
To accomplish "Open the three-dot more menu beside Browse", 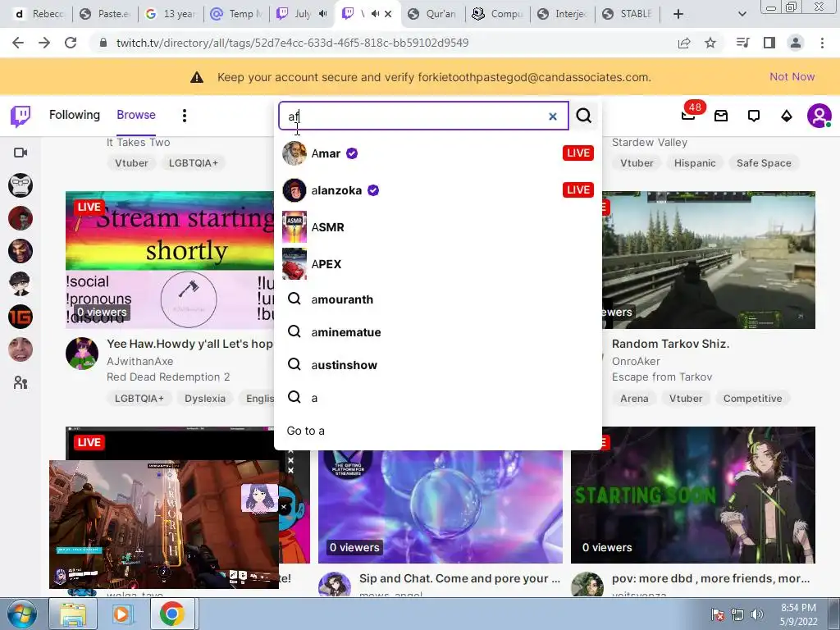I will [x=185, y=116].
